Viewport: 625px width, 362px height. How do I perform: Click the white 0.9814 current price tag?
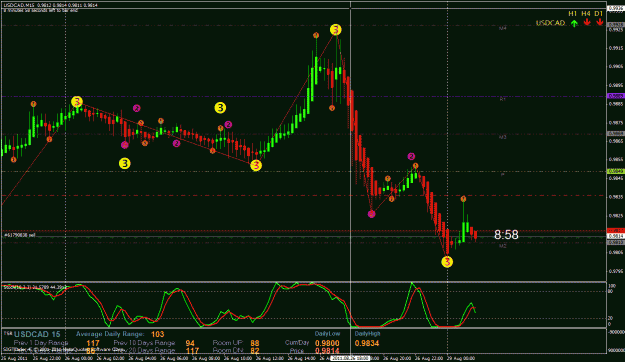[616, 236]
